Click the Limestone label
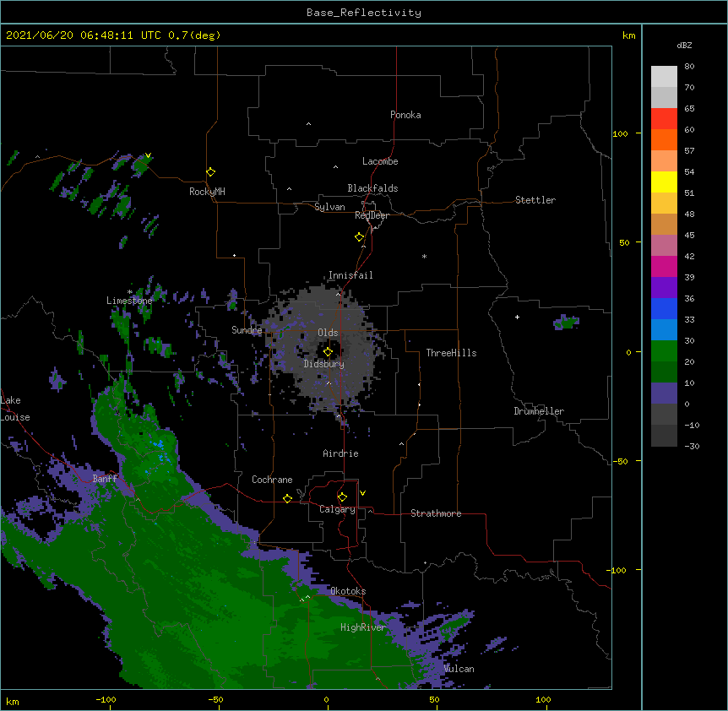Viewport: 728px width, 711px height. click(129, 301)
